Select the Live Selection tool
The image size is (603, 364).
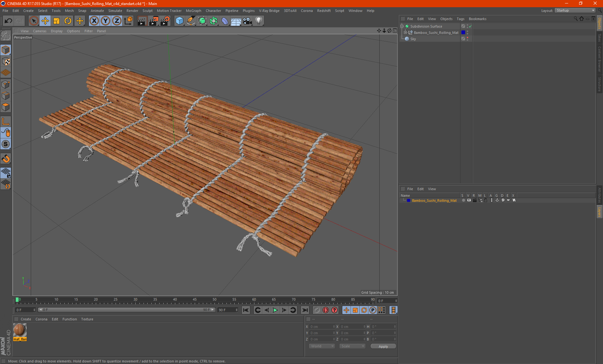pyautogui.click(x=34, y=21)
